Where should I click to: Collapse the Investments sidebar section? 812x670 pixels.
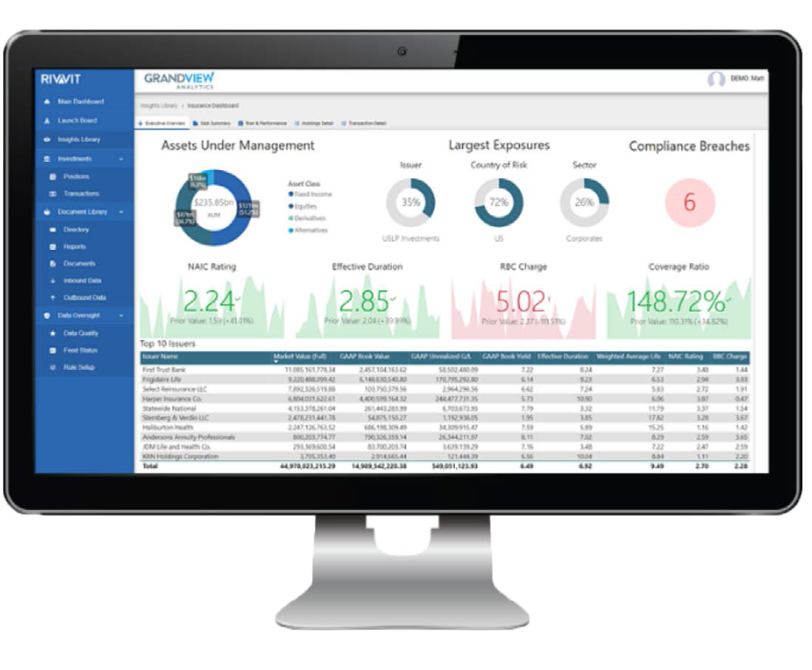pyautogui.click(x=121, y=159)
